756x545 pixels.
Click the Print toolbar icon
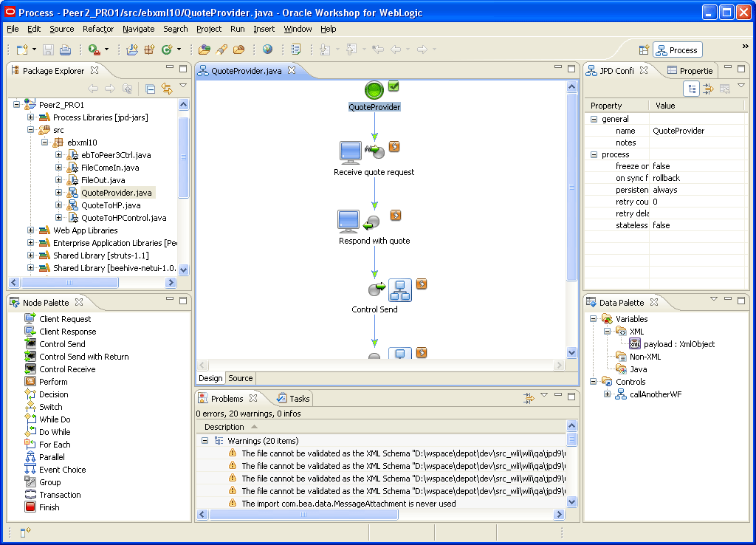click(64, 49)
